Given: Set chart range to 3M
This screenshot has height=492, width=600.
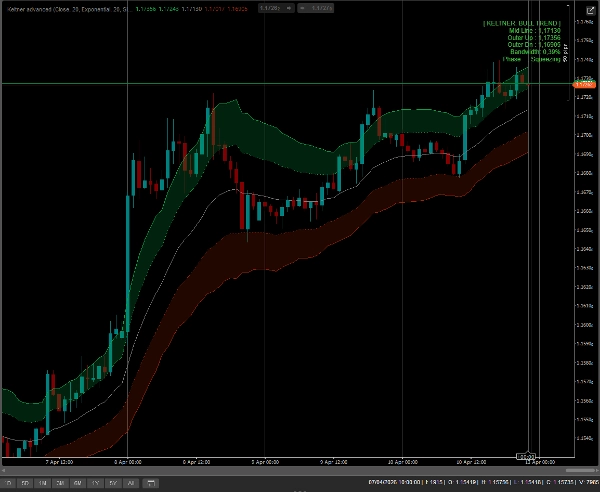Looking at the screenshot, I should coord(61,484).
